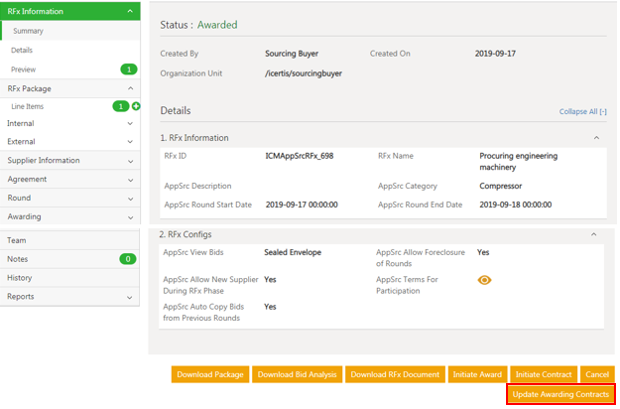
Task: Add a line item with the green plus icon
Action: pyautogui.click(x=136, y=106)
